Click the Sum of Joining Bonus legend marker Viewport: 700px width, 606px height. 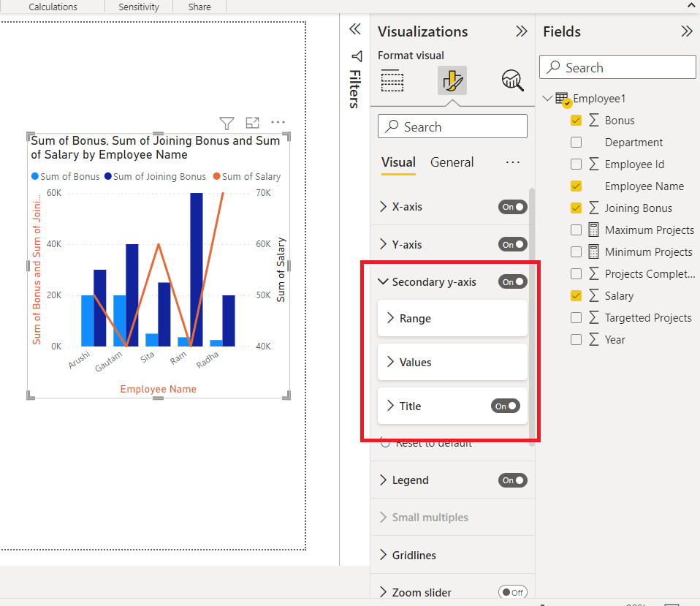pyautogui.click(x=108, y=176)
